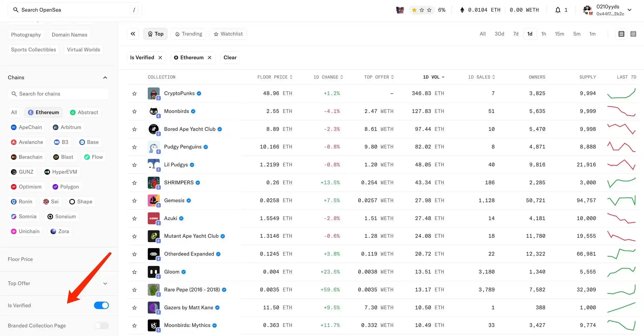Image resolution: width=644 pixels, height=336 pixels.
Task: Open the CryptoPunks collection avatar
Action: 154,93
